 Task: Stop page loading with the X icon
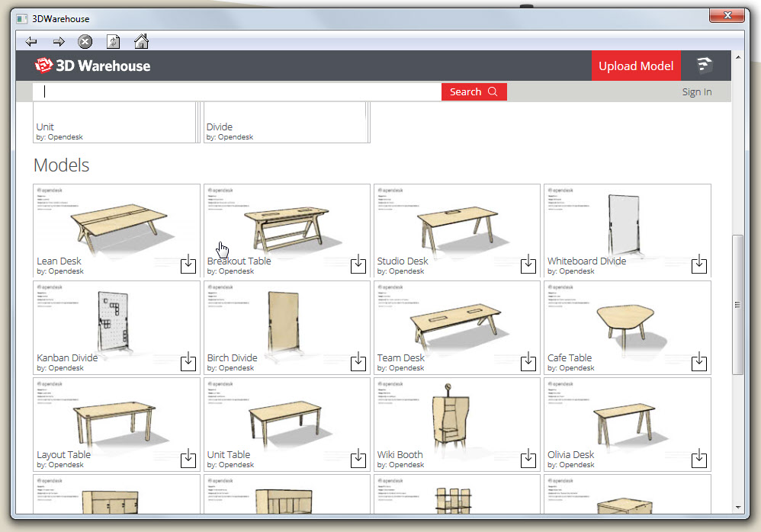pyautogui.click(x=85, y=42)
